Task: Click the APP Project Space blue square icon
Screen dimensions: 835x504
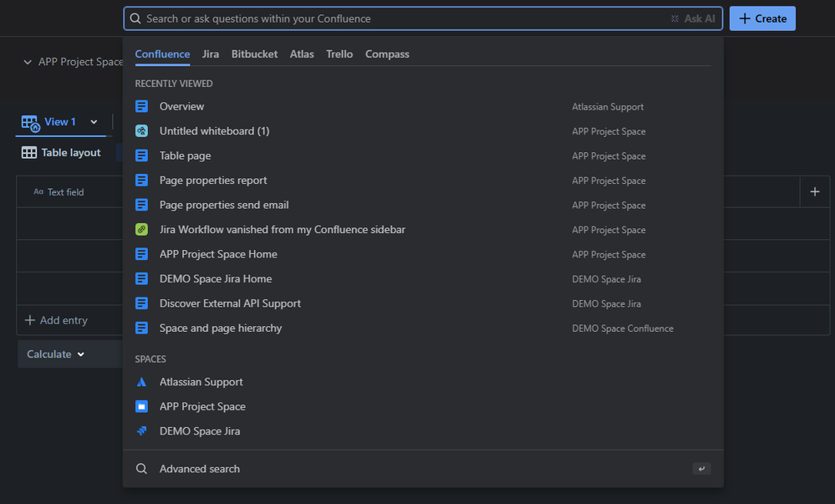Action: [141, 406]
